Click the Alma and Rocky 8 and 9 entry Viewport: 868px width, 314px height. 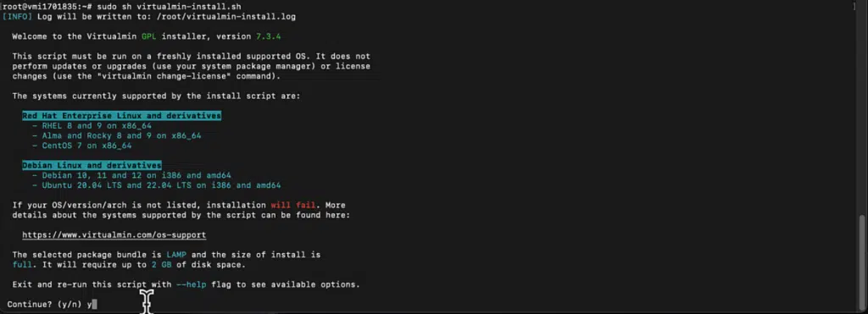pyautogui.click(x=122, y=136)
